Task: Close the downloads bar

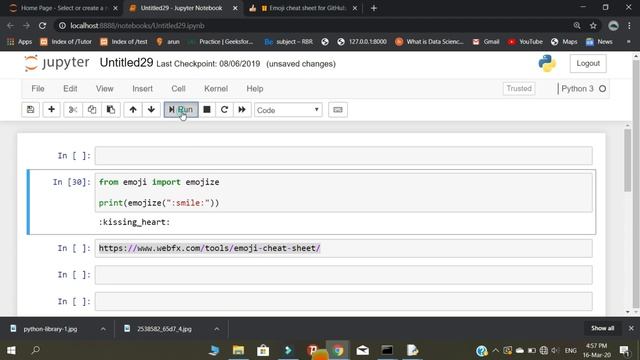Action: click(x=631, y=328)
